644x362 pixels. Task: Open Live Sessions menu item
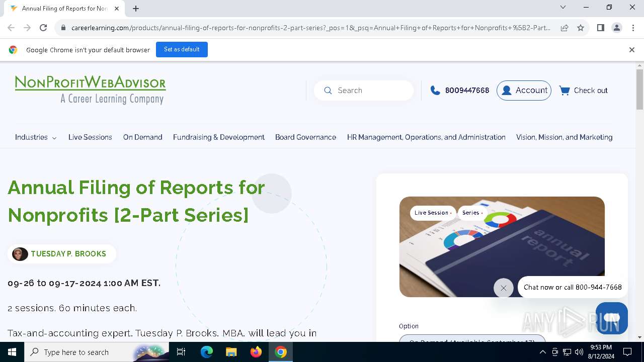90,137
